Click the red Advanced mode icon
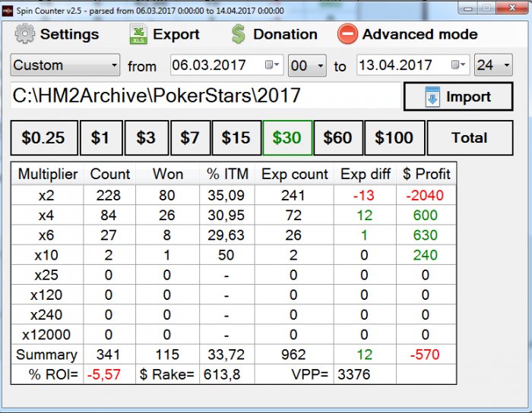 (x=347, y=34)
